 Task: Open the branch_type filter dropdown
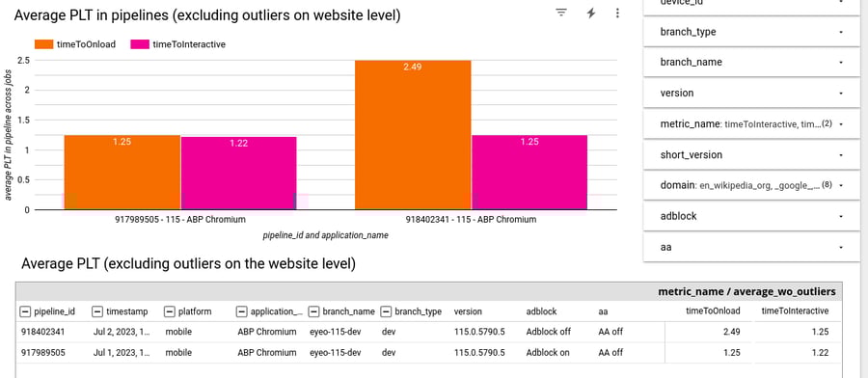click(x=751, y=32)
